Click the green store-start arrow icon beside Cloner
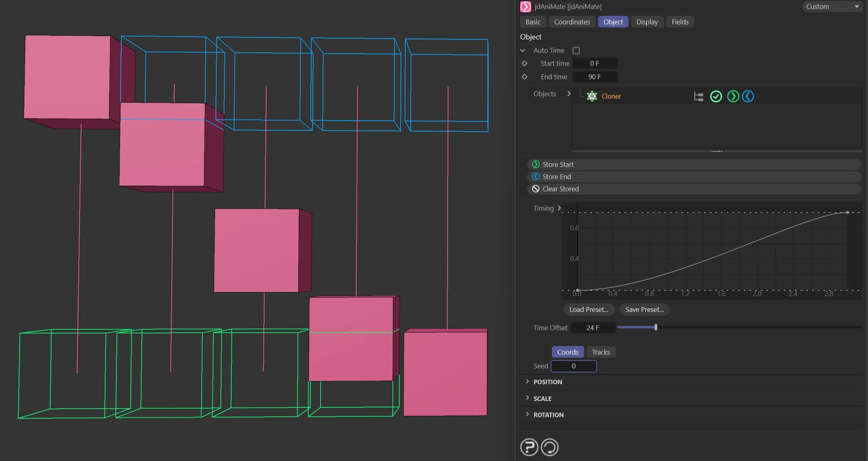This screenshot has height=461, width=868. click(x=733, y=96)
